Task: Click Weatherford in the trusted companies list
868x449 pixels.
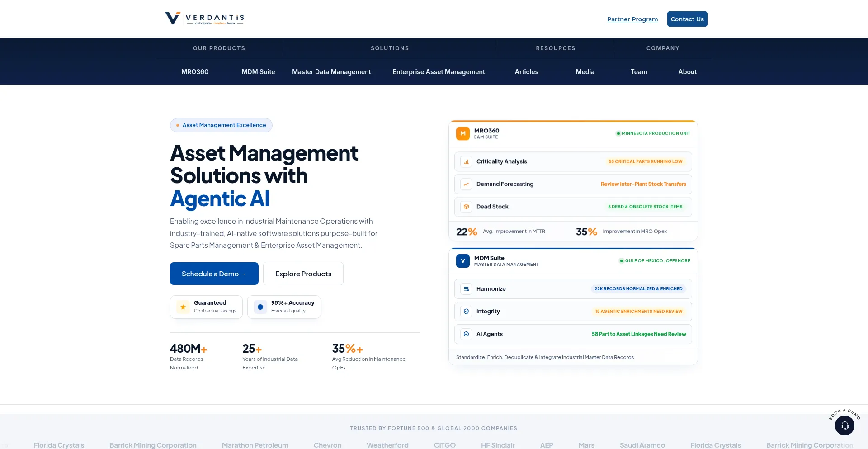Action: (x=387, y=445)
